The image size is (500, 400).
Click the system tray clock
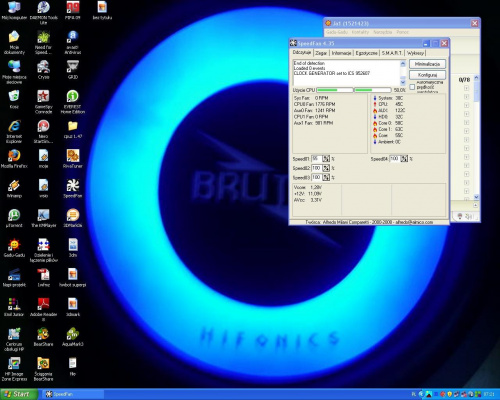(x=489, y=394)
